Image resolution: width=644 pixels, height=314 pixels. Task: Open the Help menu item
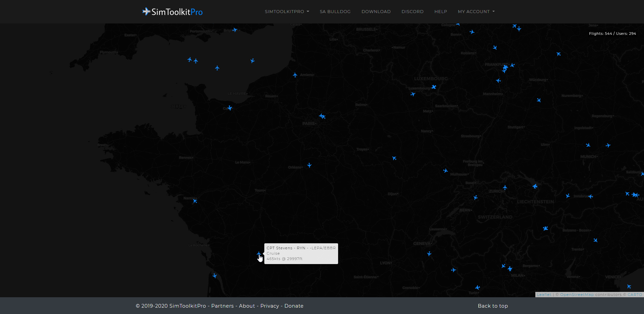coord(440,12)
